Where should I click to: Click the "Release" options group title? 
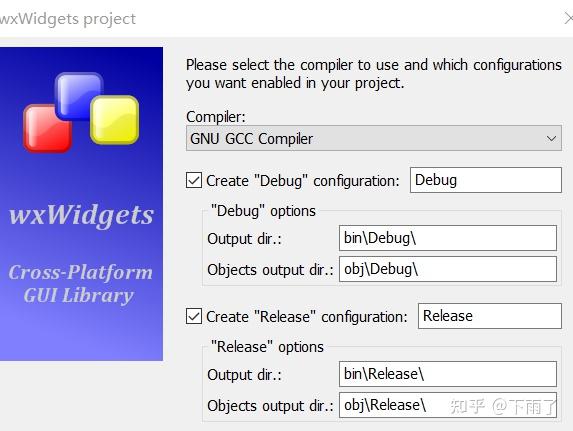(267, 347)
